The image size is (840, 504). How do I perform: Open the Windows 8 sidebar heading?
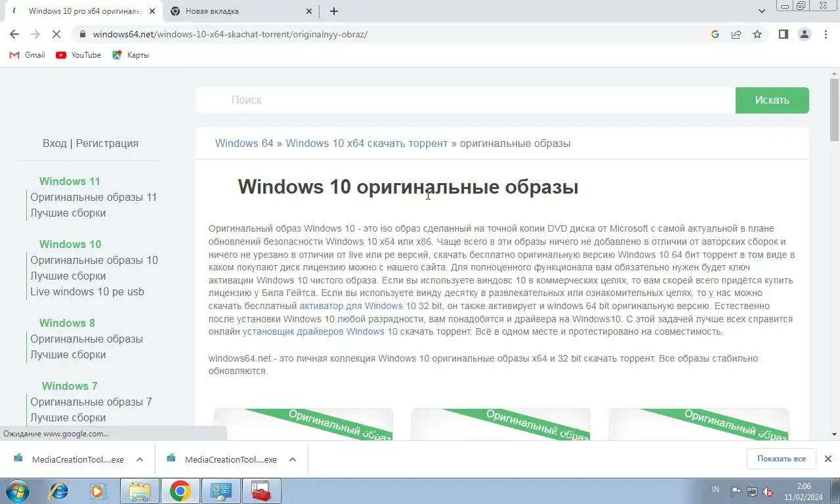67,323
